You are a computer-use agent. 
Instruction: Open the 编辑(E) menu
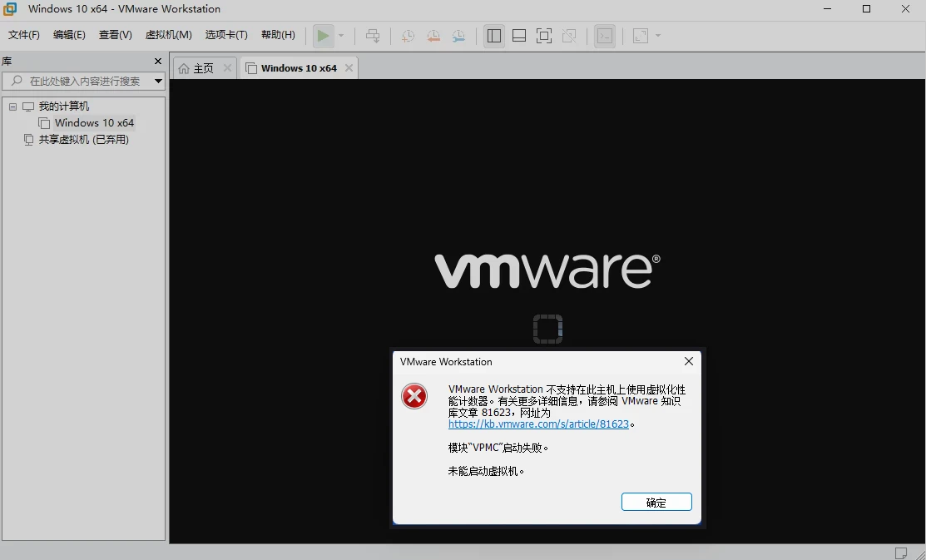[x=69, y=35]
